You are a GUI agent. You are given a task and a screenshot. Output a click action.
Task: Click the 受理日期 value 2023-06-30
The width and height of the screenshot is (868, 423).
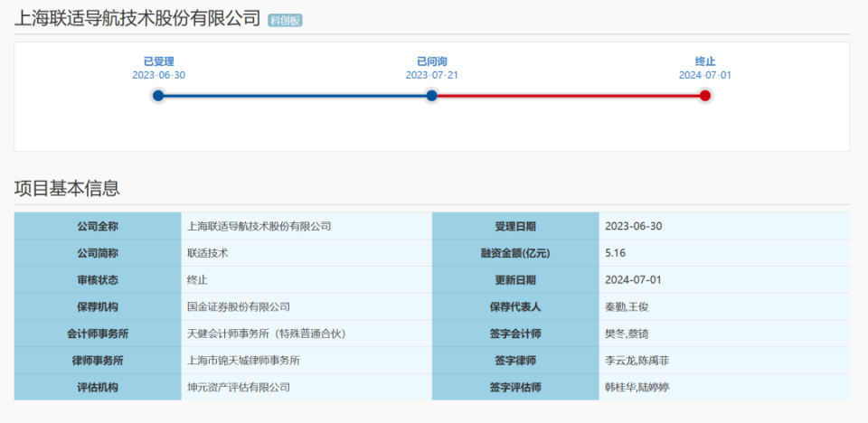[x=633, y=226]
